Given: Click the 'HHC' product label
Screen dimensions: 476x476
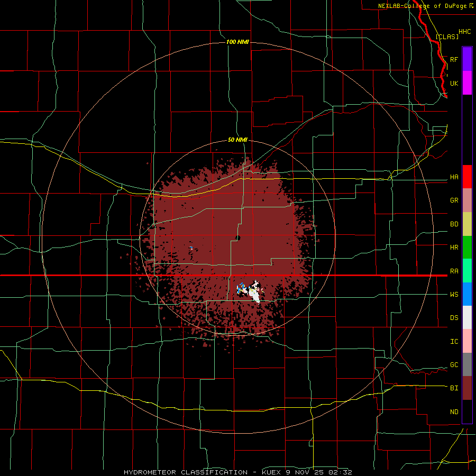Looking at the screenshot, I should point(464,32).
